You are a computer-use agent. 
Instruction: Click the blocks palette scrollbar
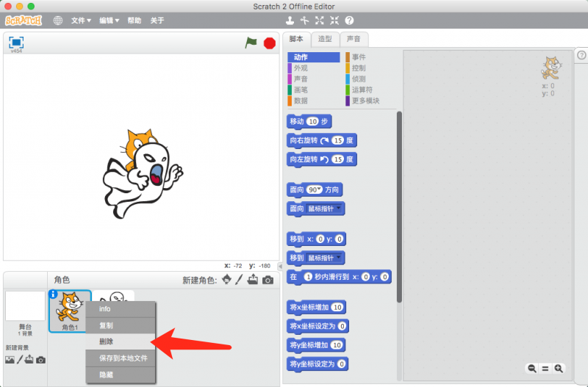point(399,207)
